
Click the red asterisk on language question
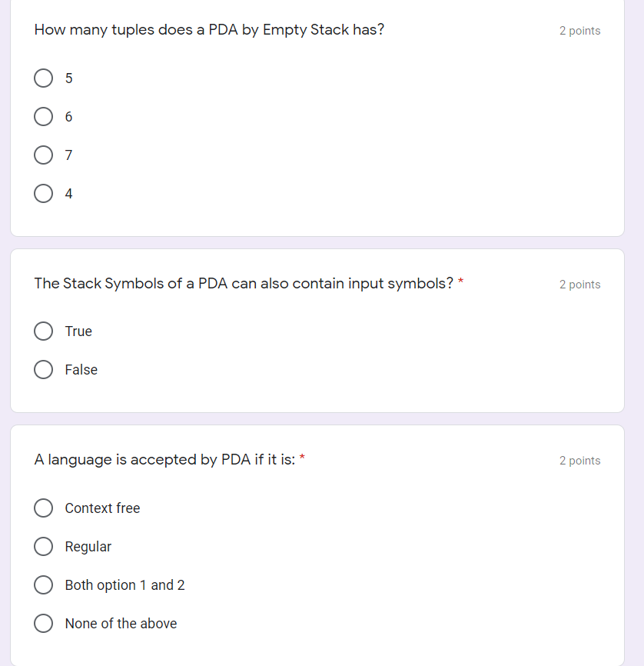click(303, 458)
